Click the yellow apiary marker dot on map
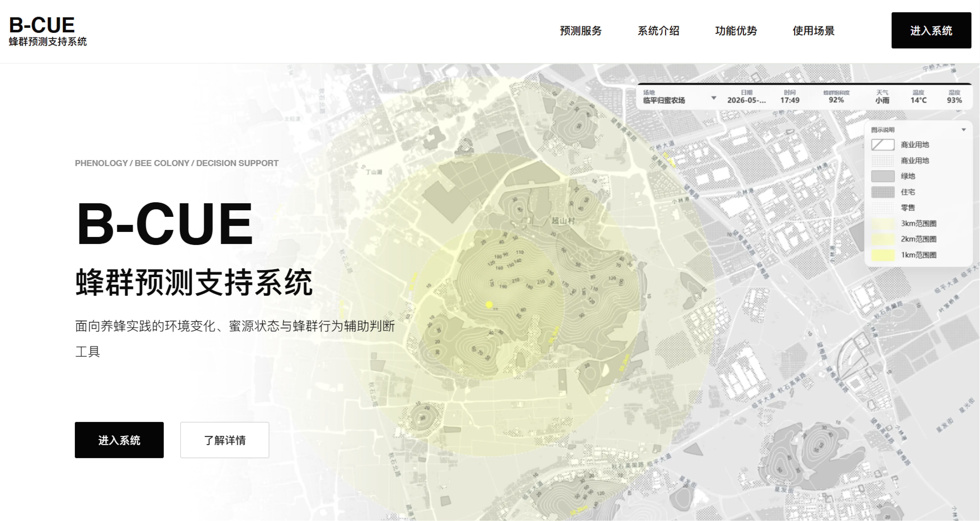The image size is (980, 521). [x=489, y=304]
